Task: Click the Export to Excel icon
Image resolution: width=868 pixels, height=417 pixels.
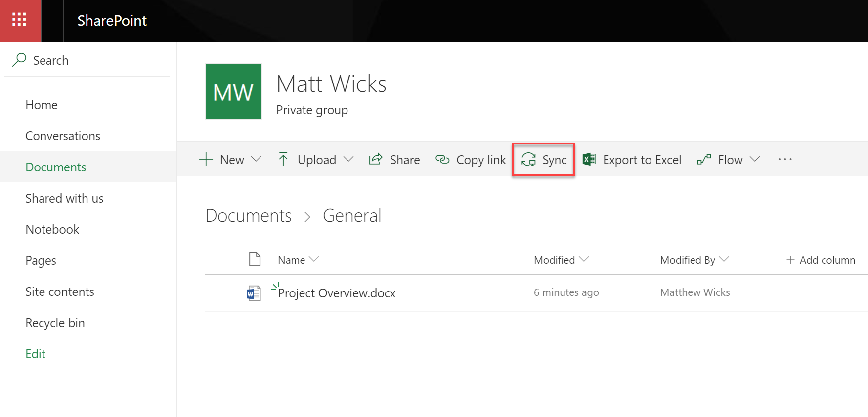Action: [589, 160]
